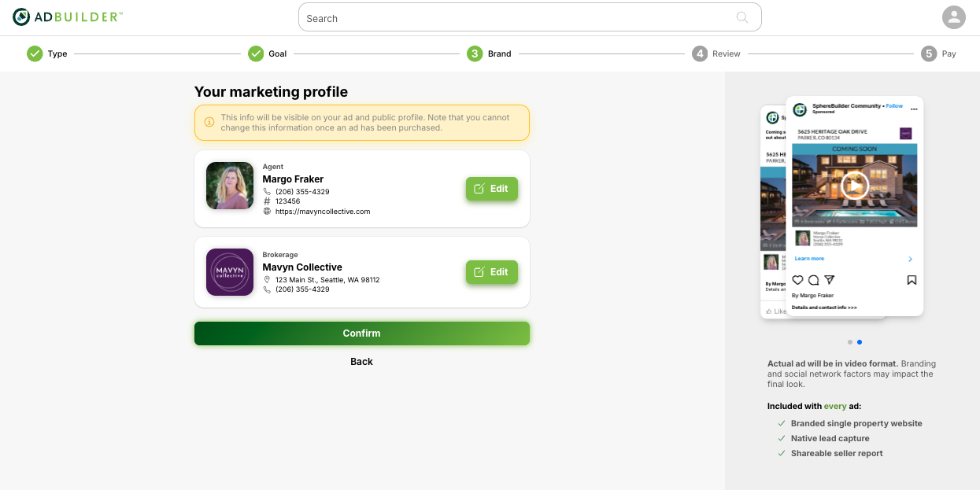
Task: Jump to the Review step
Action: point(716,53)
